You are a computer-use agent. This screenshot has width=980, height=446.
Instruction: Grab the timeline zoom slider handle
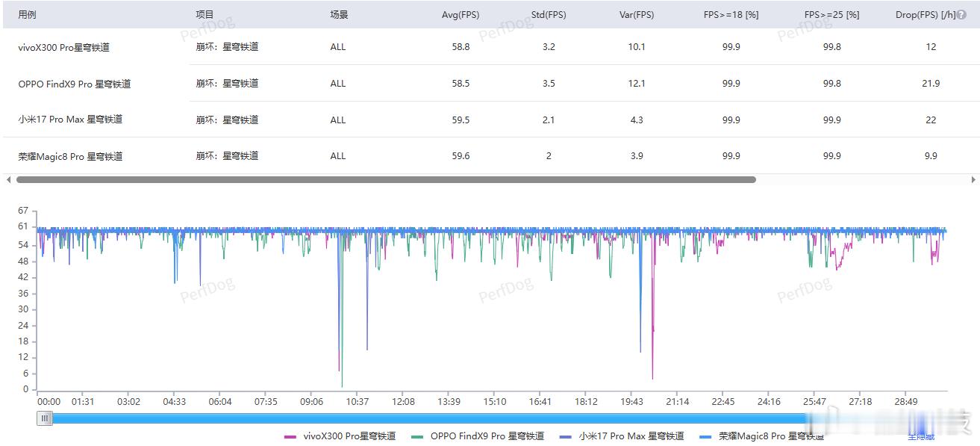[x=46, y=418]
